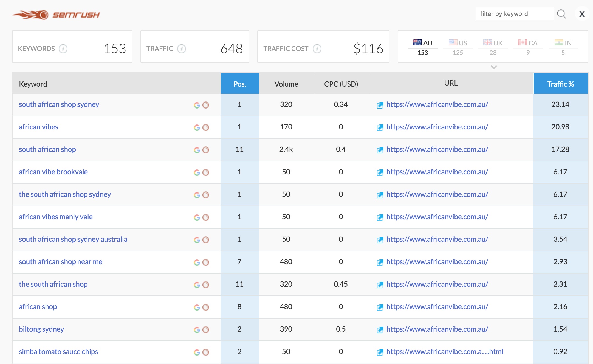Open keyword 'south african shop sydney'
The width and height of the screenshot is (593, 364).
[x=59, y=104]
